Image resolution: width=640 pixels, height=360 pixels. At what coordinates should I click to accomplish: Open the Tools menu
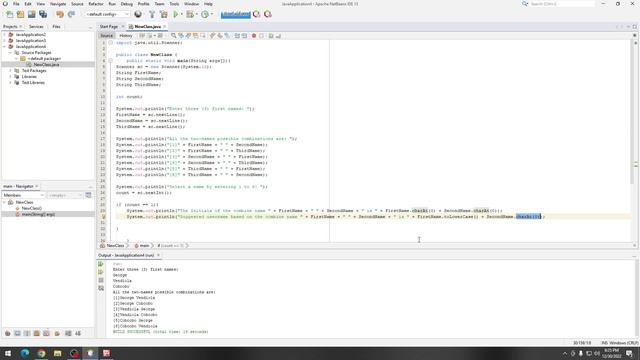(174, 4)
